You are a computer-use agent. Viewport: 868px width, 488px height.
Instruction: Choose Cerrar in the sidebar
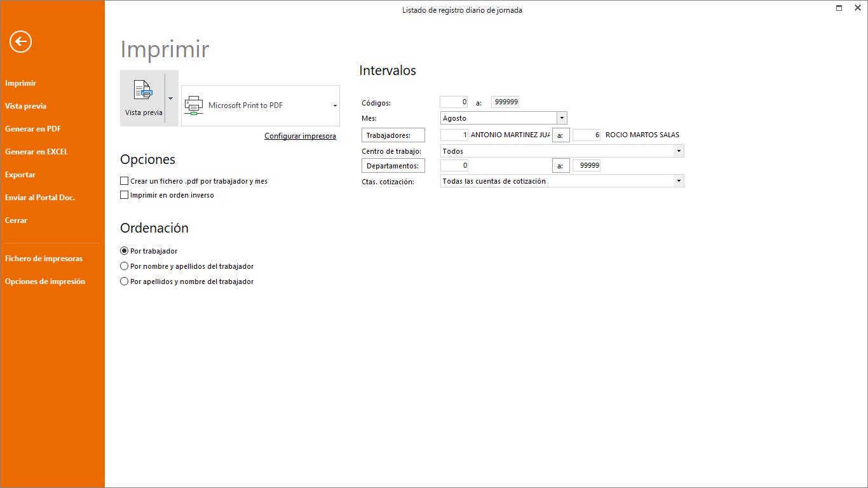pos(16,220)
